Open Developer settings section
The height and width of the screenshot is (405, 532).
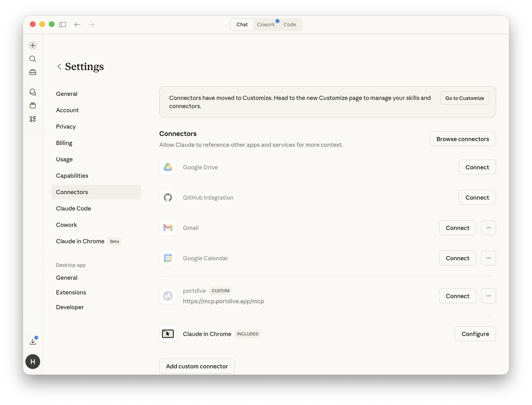click(x=96, y=307)
